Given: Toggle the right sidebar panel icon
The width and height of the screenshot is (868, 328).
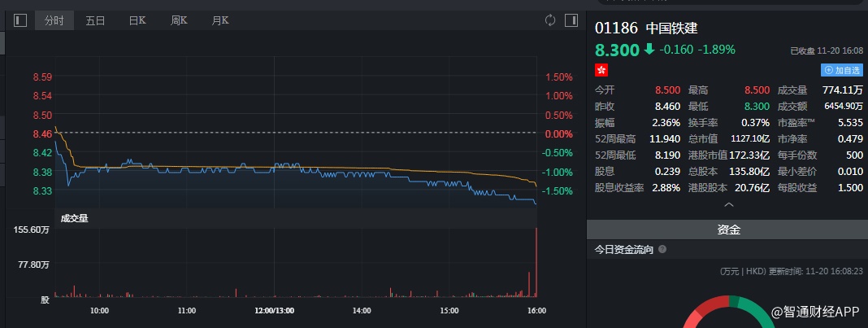Looking at the screenshot, I should (x=571, y=20).
